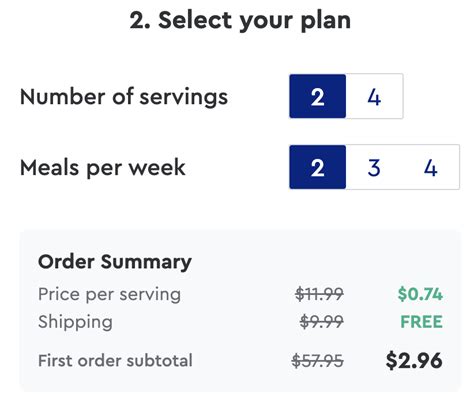Choose 4 servings option
Viewport: 474px width, 394px height.
pyautogui.click(x=374, y=96)
